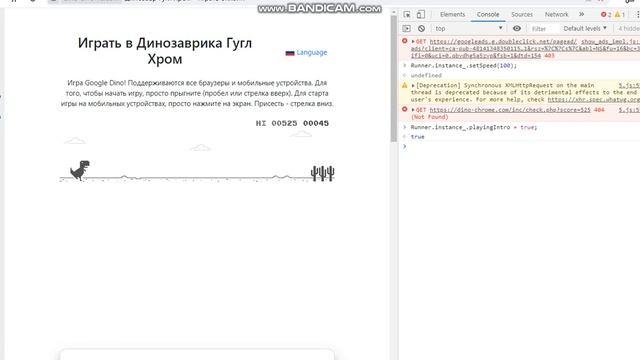The width and height of the screenshot is (640, 360).
Task: Toggle the device toolbar icon
Action: pyautogui.click(x=420, y=15)
